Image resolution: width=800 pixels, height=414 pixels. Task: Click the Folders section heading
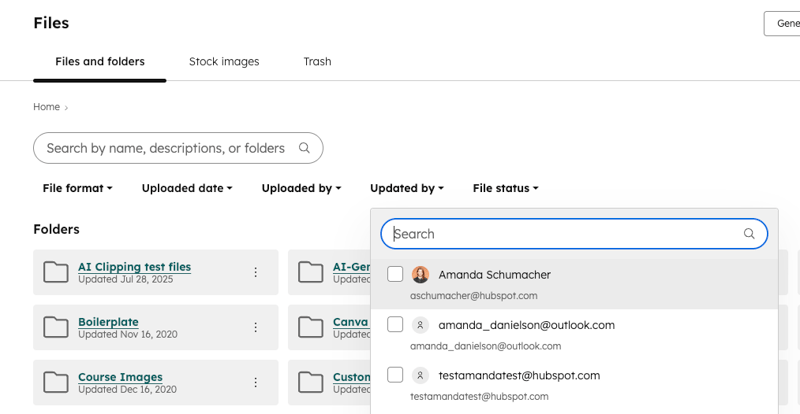(57, 229)
